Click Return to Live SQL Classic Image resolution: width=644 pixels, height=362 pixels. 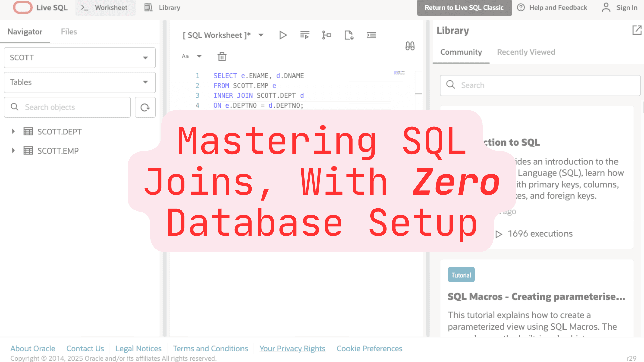point(464,8)
